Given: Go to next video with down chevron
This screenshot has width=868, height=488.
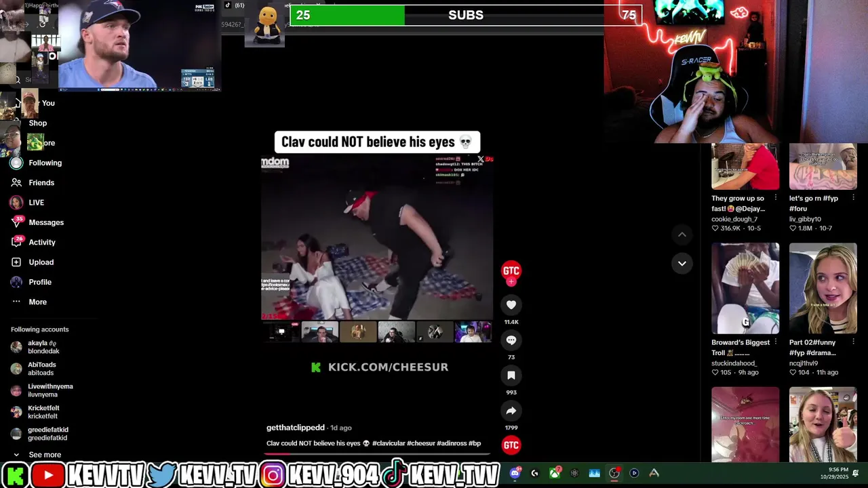Looking at the screenshot, I should (682, 263).
